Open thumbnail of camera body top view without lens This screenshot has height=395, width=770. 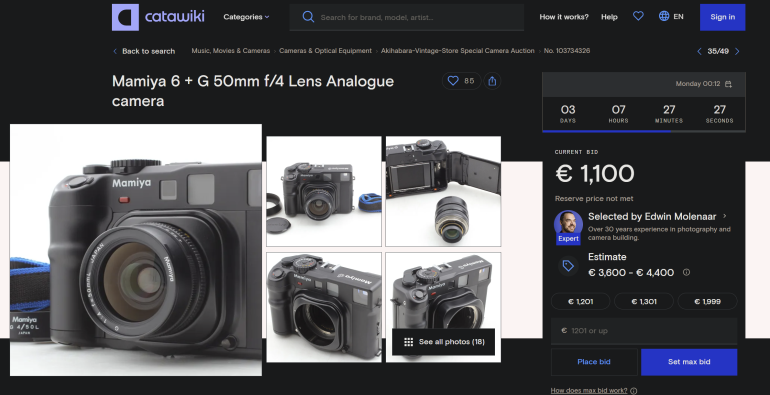click(324, 308)
